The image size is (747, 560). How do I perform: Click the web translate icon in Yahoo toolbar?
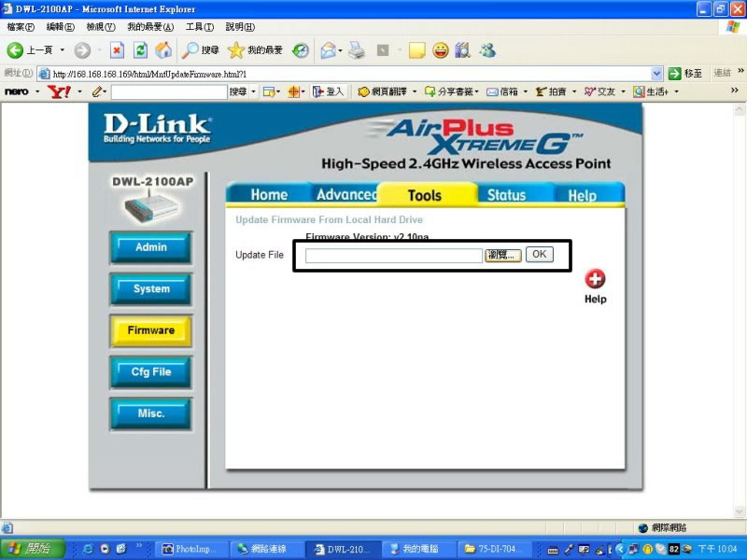(x=363, y=91)
